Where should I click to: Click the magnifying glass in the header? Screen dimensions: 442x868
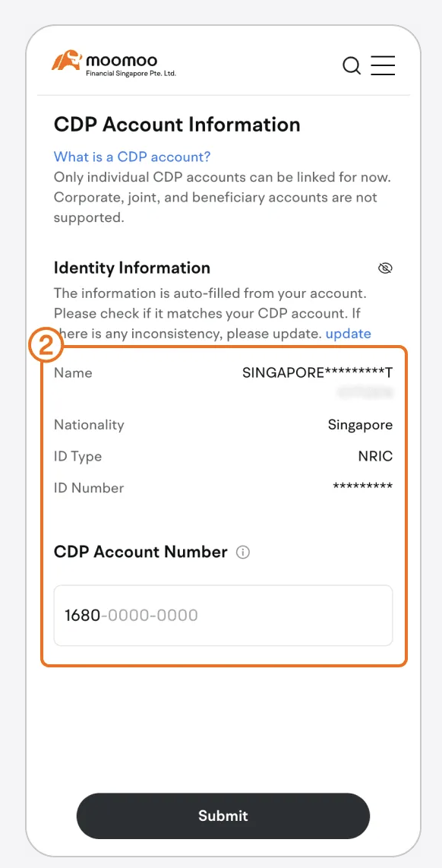(x=352, y=66)
